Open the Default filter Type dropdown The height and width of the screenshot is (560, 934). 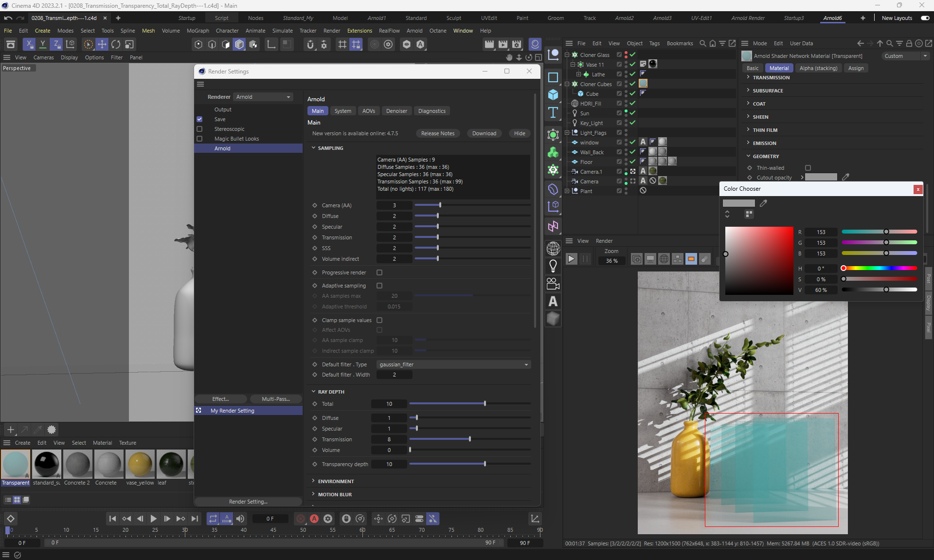[453, 364]
